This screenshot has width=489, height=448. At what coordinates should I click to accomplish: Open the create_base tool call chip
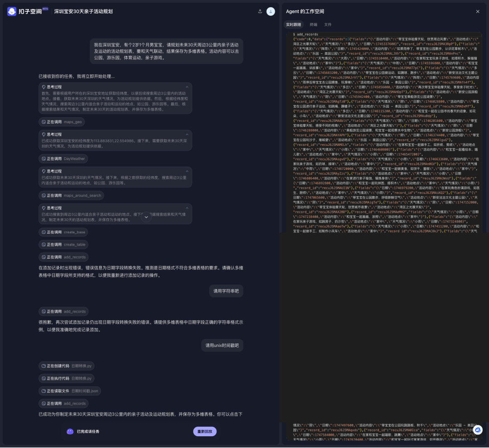[x=63, y=232]
